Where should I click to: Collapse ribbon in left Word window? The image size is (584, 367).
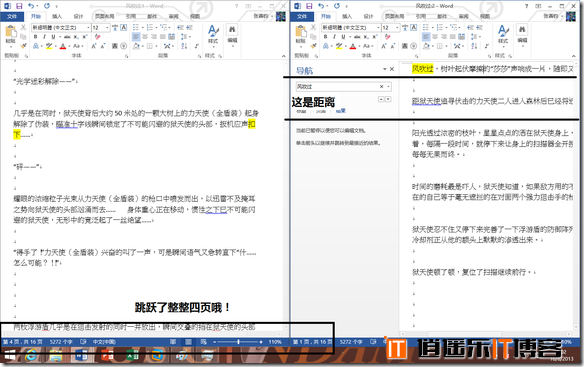pos(283,56)
